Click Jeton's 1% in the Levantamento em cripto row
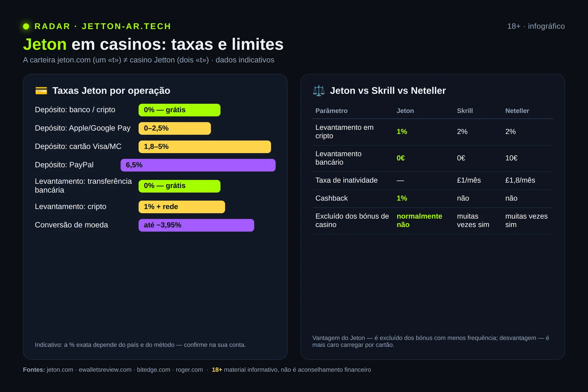Viewport: 588px width, 392px height. (402, 132)
